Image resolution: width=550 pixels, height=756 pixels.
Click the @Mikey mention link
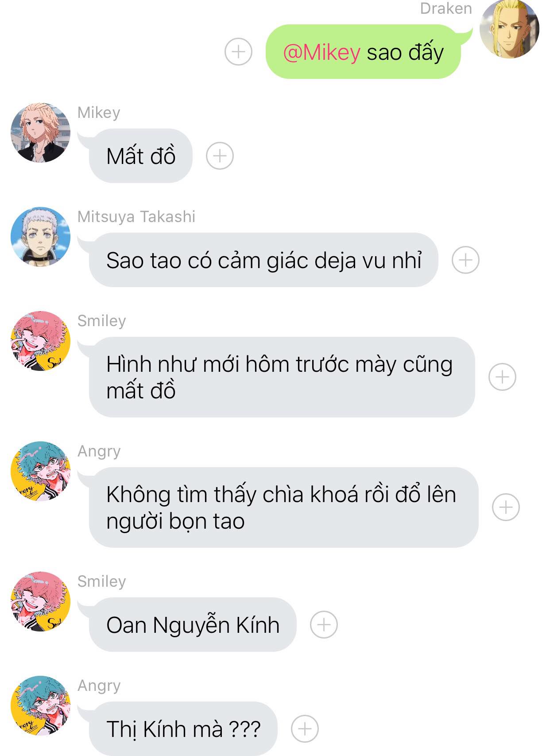pos(321,52)
